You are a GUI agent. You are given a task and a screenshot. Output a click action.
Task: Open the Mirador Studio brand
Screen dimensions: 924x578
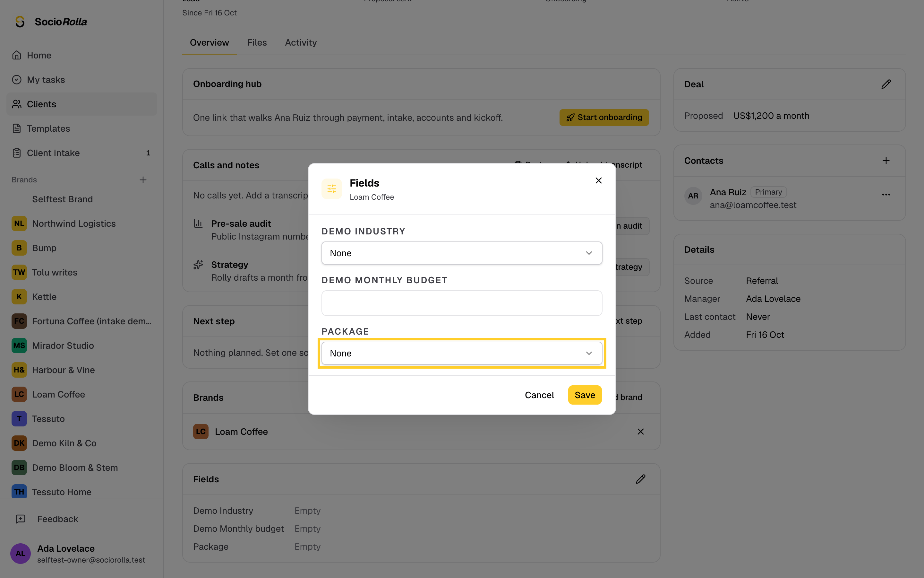(82, 346)
